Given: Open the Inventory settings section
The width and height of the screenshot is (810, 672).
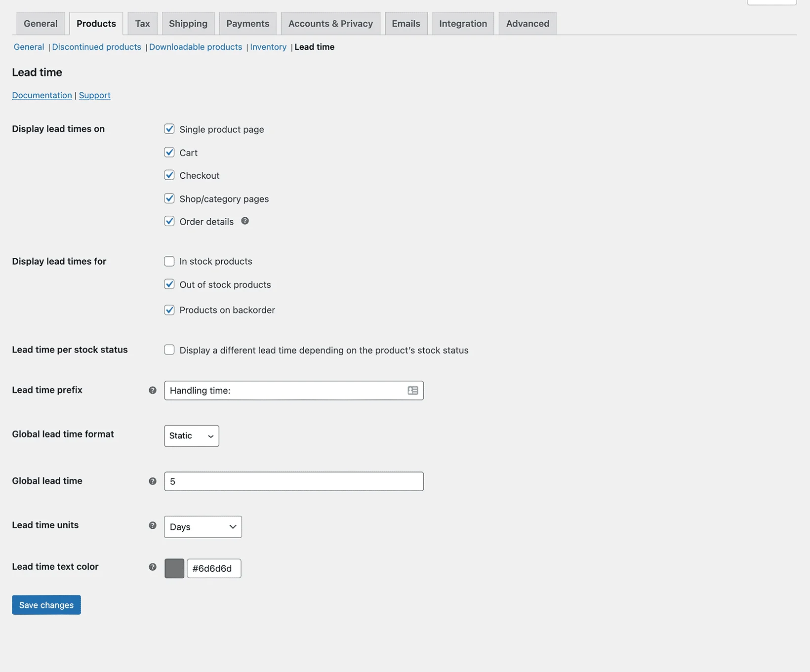Looking at the screenshot, I should tap(268, 47).
